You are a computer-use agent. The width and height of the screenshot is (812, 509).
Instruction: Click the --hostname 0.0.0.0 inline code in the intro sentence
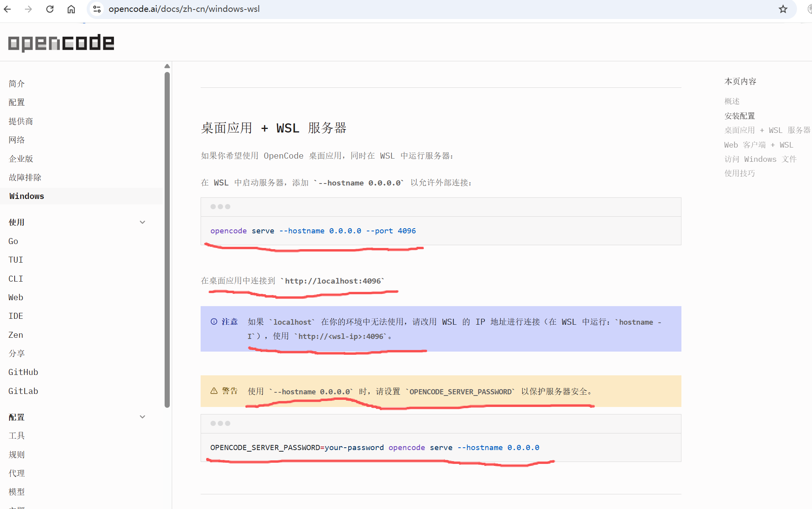tap(359, 183)
